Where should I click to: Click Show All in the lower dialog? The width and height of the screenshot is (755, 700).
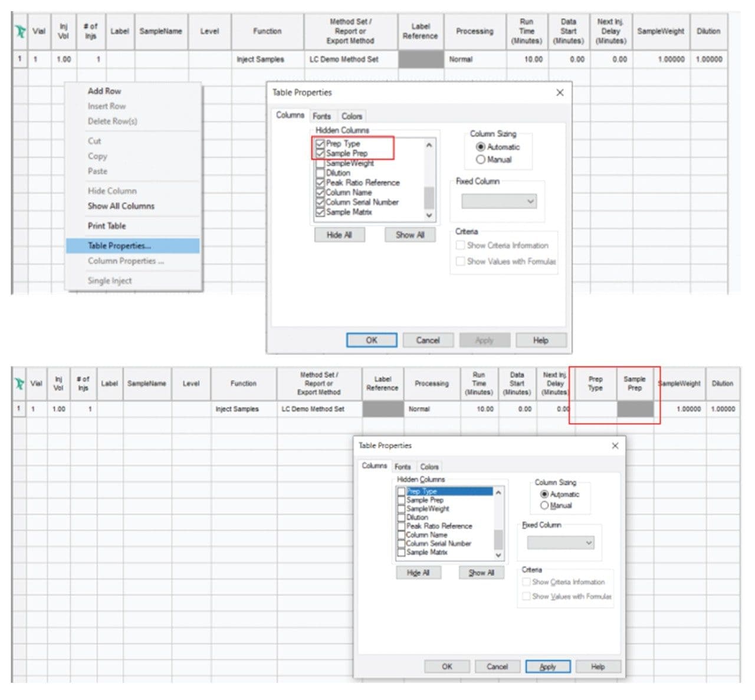481,573
